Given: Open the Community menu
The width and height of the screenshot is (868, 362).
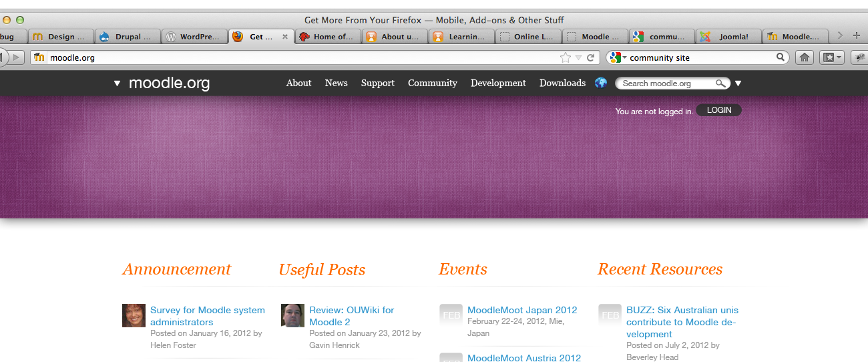Looking at the screenshot, I should click(433, 83).
